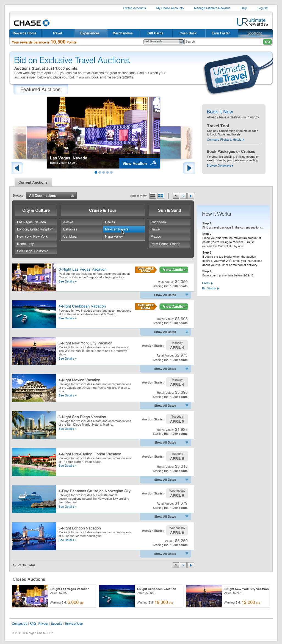Open the Cash Back nav tab
Image resolution: width=282 pixels, height=644 pixels.
pyautogui.click(x=189, y=33)
